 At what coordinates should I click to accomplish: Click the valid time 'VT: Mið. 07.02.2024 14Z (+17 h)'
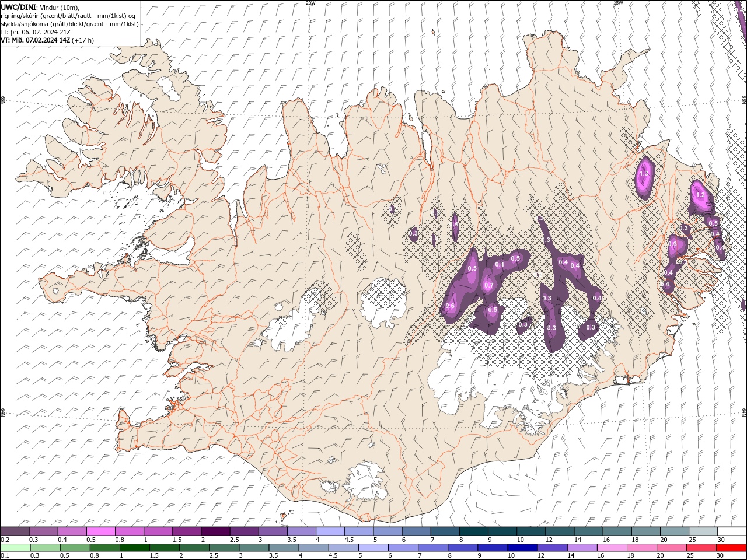tap(47, 40)
